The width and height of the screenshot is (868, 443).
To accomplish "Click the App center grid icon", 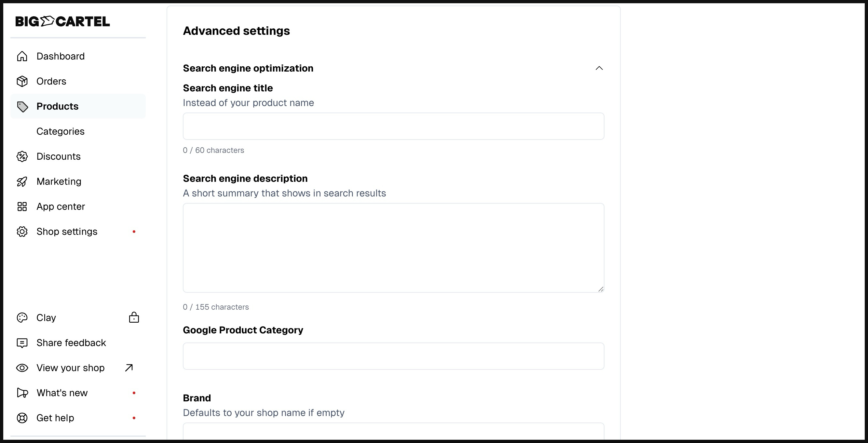I will tap(22, 207).
